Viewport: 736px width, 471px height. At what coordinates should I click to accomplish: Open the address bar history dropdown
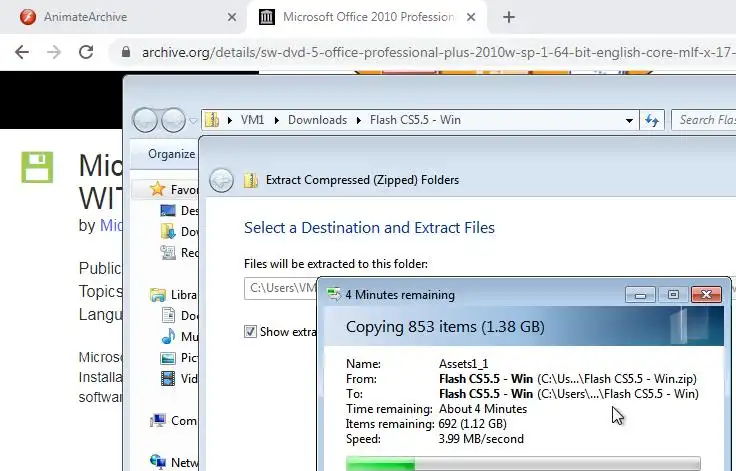[629, 121]
